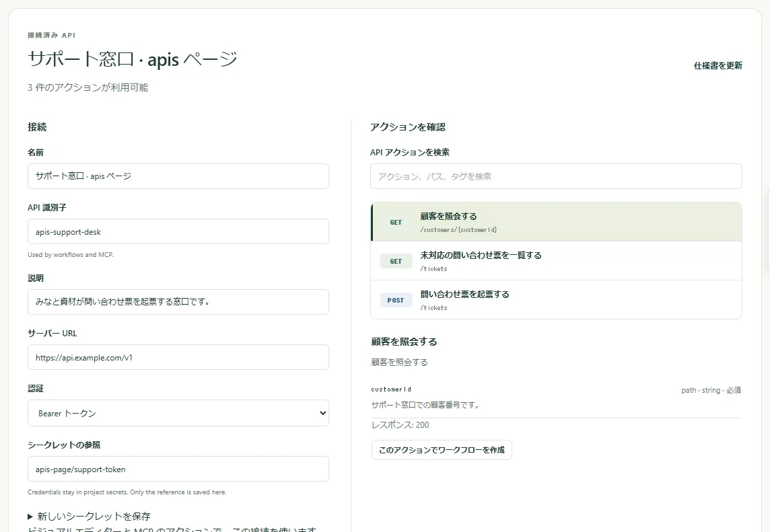Click the 仕様書を更新 button
This screenshot has height=532, width=770.
[717, 65]
